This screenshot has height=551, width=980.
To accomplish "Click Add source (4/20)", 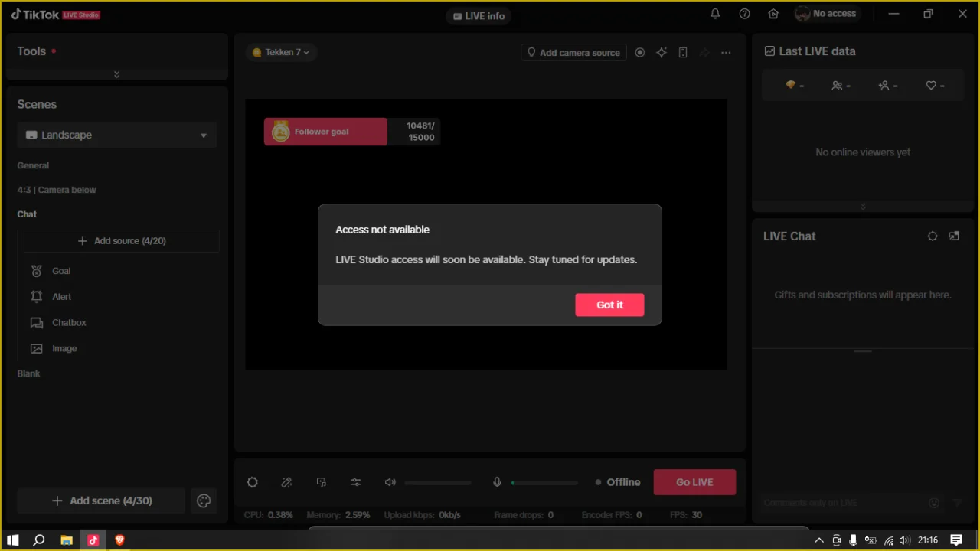I will coord(122,240).
